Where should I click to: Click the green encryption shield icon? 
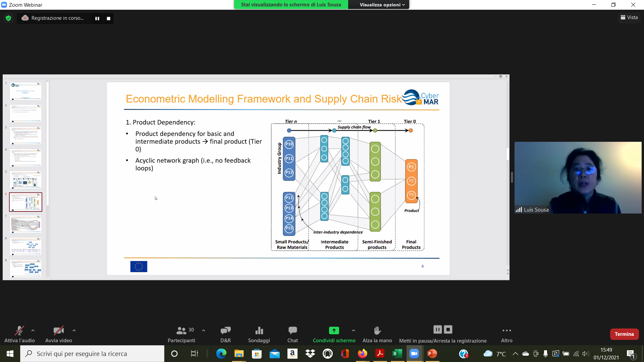(8, 18)
